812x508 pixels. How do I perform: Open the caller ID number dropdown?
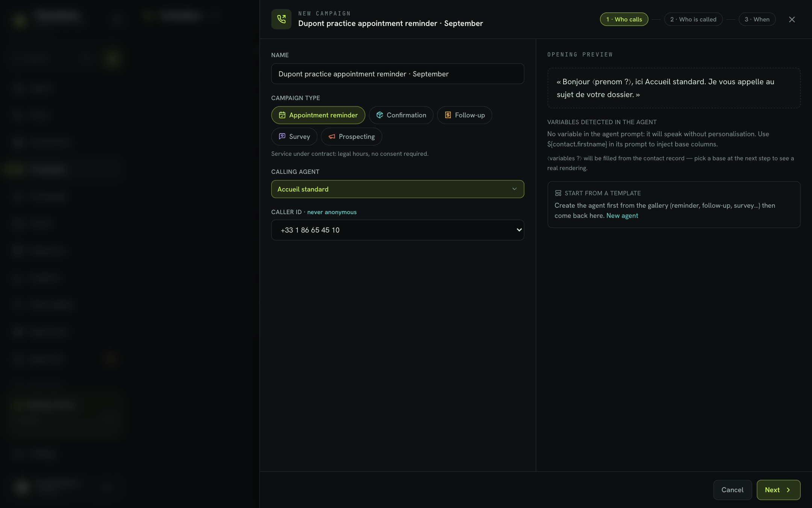[398, 230]
